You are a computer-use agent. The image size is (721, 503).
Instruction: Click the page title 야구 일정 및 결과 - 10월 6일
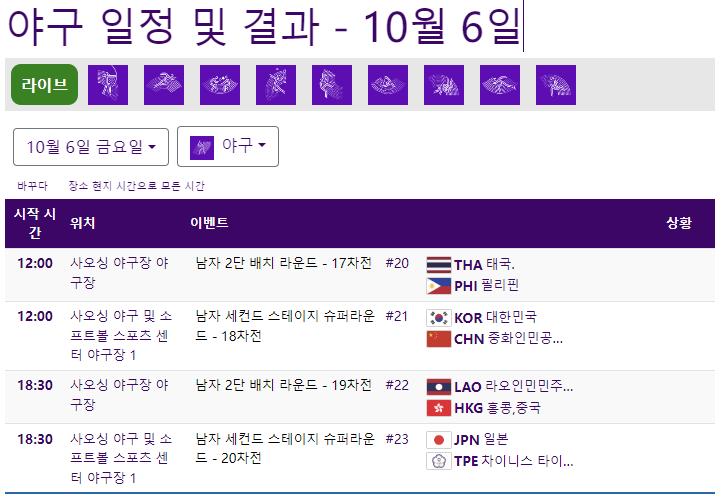[264, 26]
